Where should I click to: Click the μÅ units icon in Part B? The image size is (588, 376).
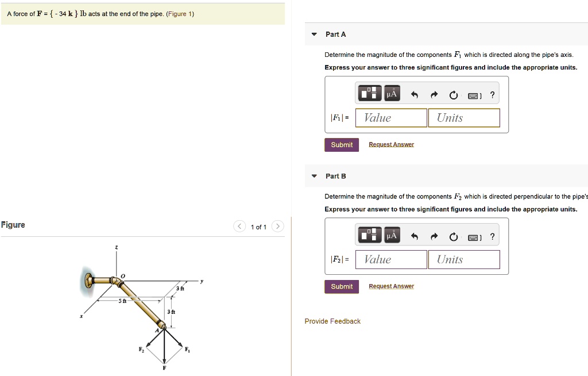392,235
